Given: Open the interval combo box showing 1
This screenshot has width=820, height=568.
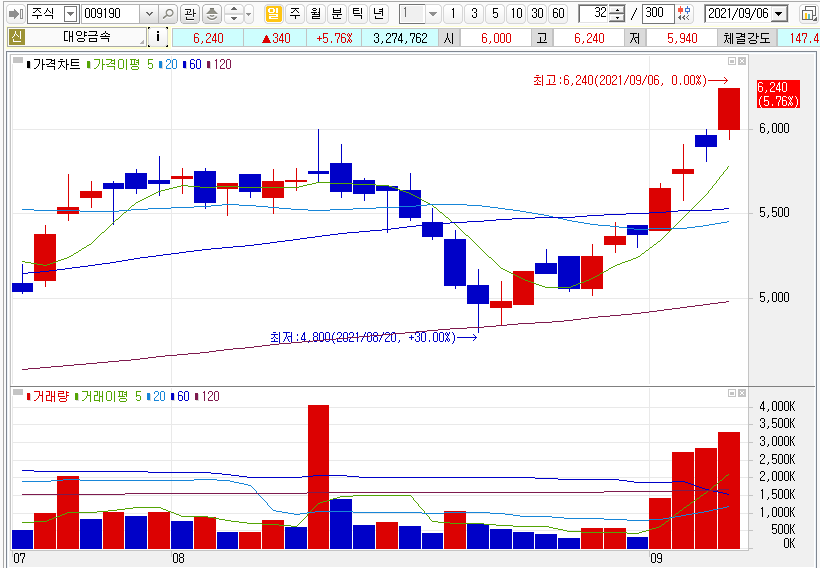Looking at the screenshot, I should [420, 14].
